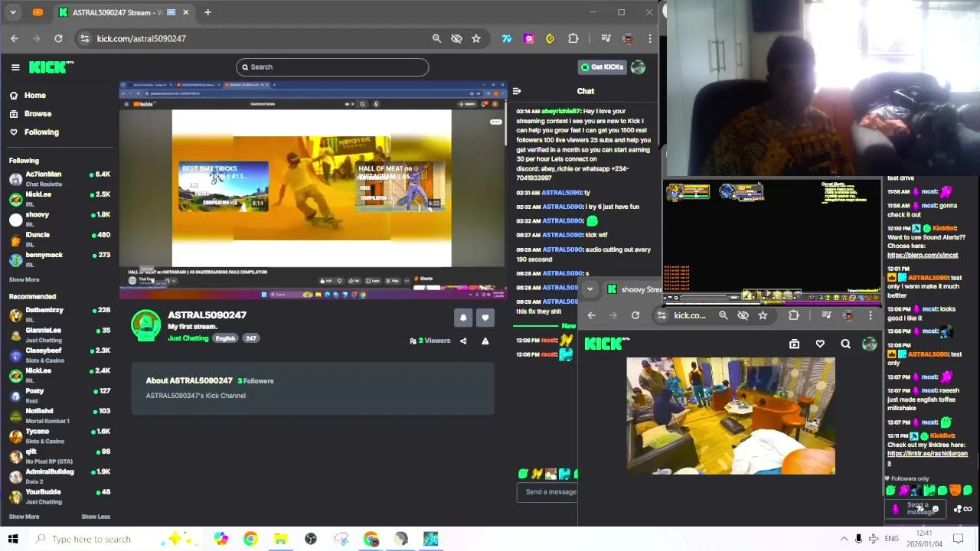Reload the kick.com/astral5090247 page
980x551 pixels.
coord(58,38)
